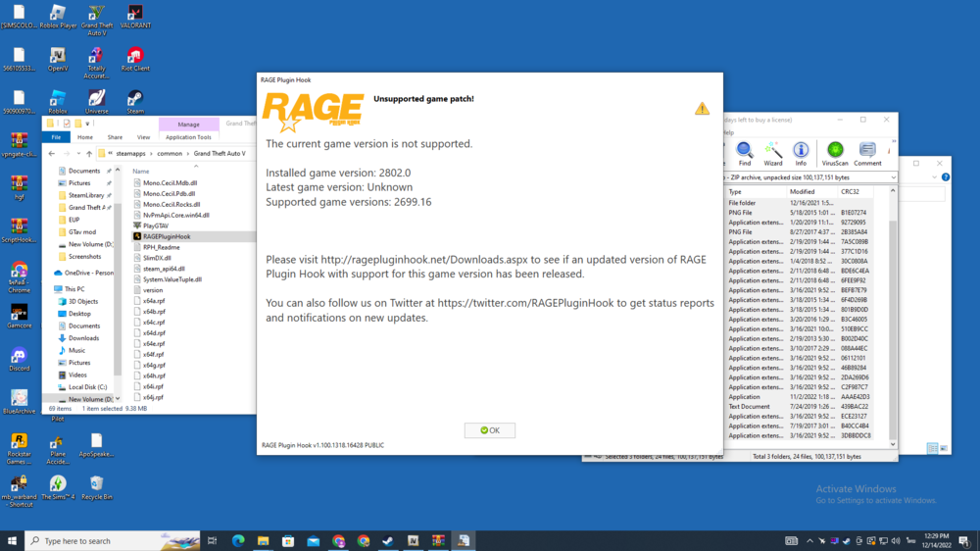Open WinRAR archive path dropdown
The image size is (980, 551).
[x=893, y=177]
